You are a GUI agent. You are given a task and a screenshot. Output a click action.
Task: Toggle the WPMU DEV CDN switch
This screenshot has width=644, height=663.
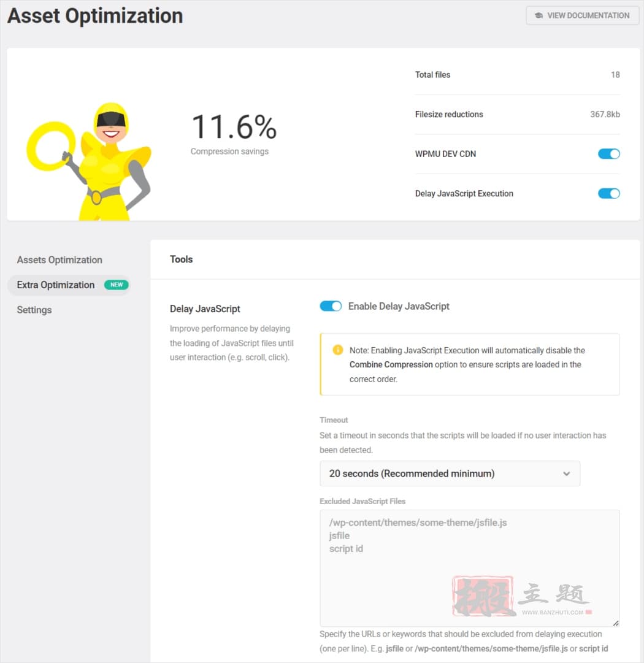click(609, 154)
